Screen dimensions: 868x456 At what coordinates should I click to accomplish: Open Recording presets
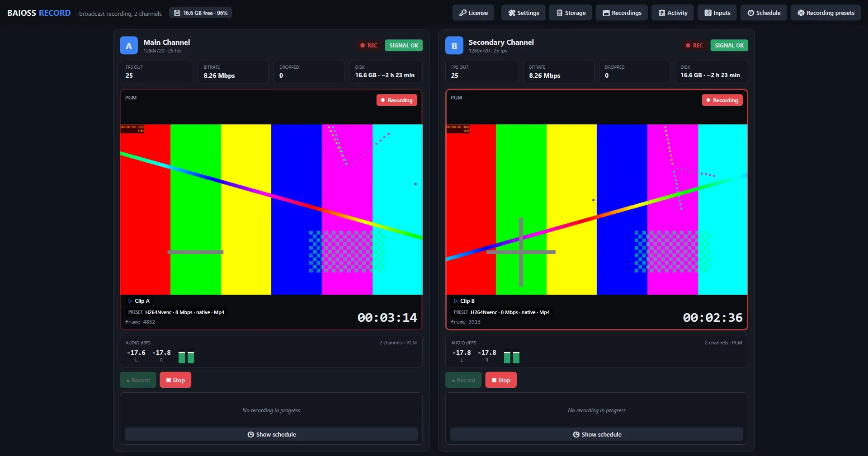click(x=826, y=13)
